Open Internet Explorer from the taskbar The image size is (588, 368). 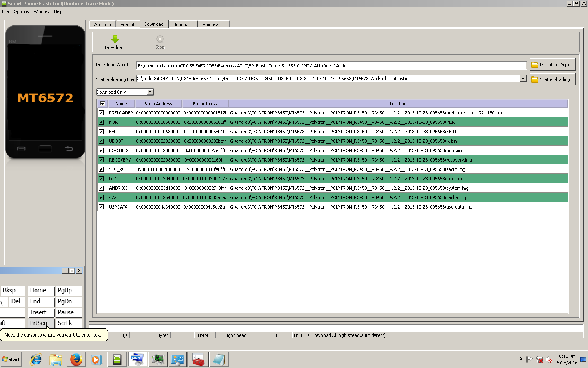36,359
